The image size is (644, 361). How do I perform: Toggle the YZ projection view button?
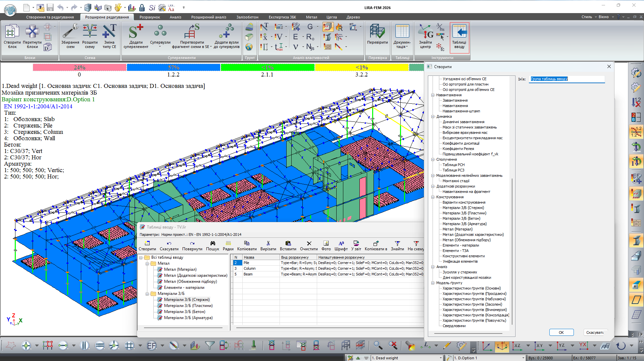pos(561,346)
